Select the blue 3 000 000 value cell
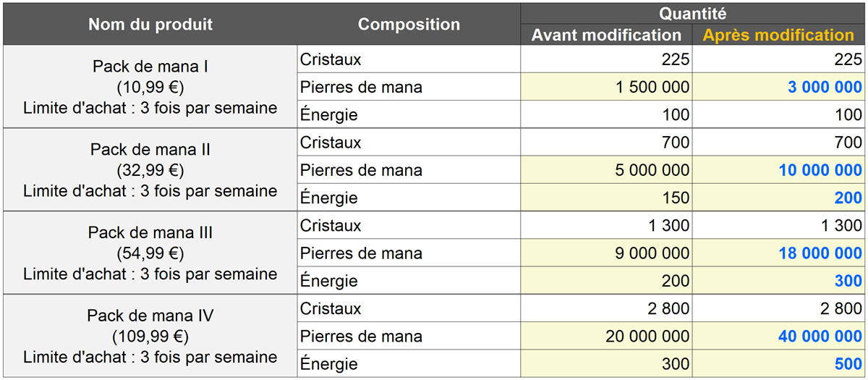The image size is (868, 380). 779,88
